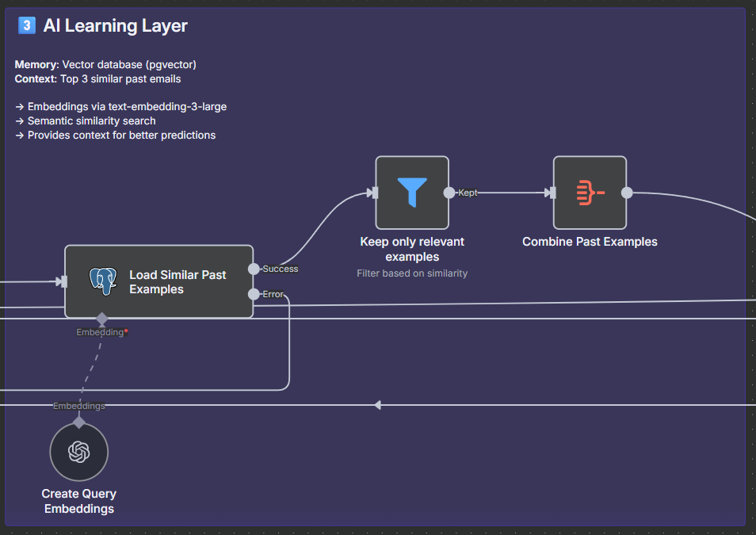
Task: Click the Kept output connector on filter node
Action: coord(449,193)
